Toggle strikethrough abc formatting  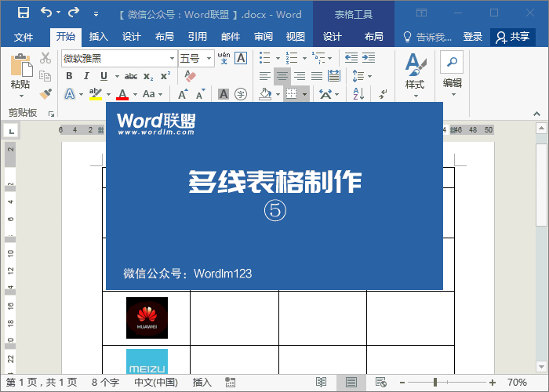(x=131, y=76)
